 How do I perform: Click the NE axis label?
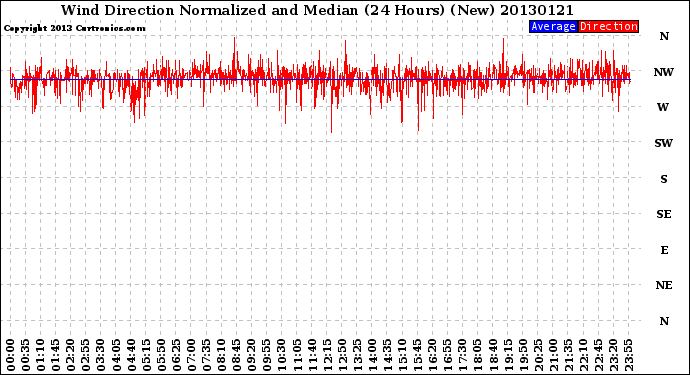(x=664, y=286)
